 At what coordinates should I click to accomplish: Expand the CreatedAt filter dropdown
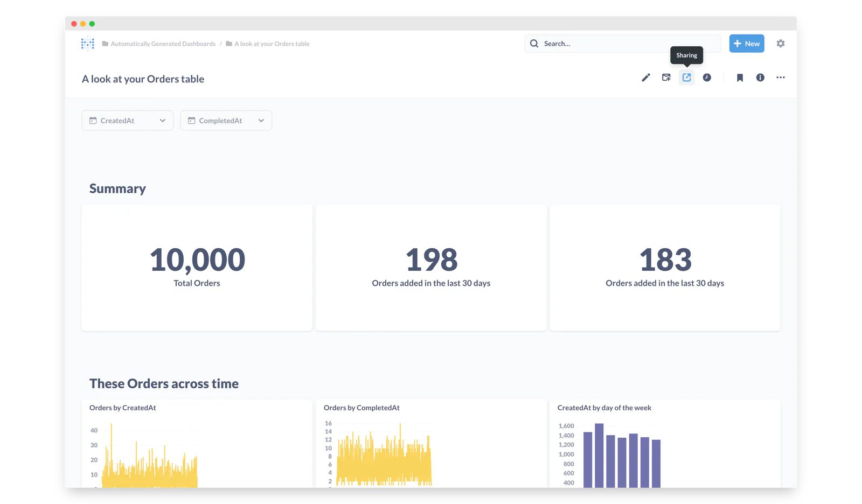(162, 121)
